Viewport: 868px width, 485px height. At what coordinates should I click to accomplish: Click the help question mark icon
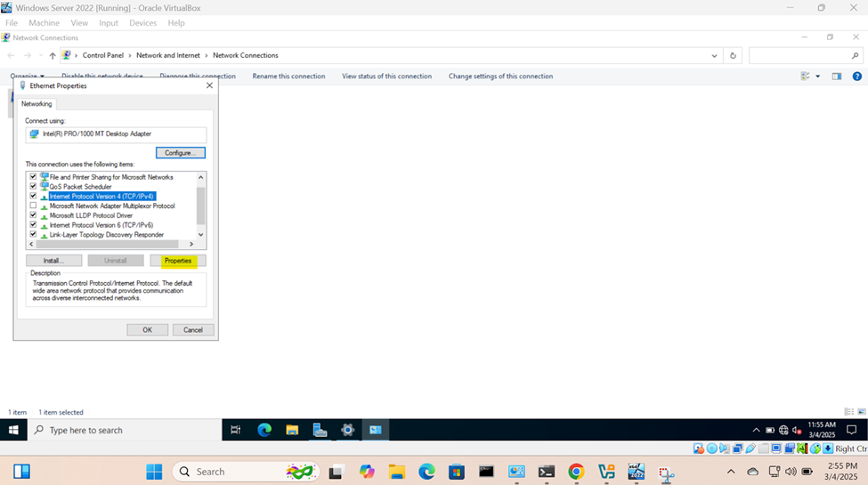click(x=857, y=77)
